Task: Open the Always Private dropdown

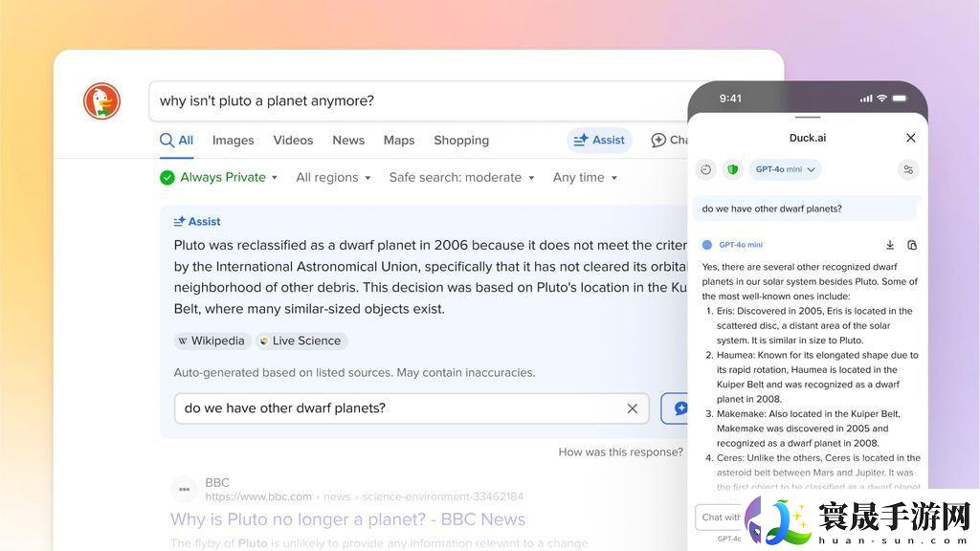Action: coord(219,177)
